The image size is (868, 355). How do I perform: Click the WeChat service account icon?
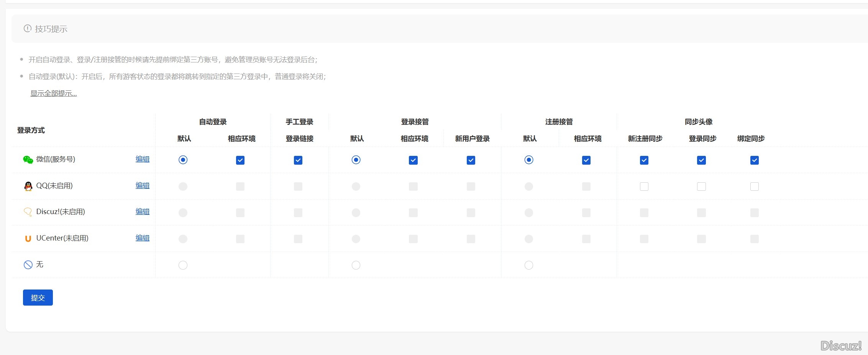(27, 159)
